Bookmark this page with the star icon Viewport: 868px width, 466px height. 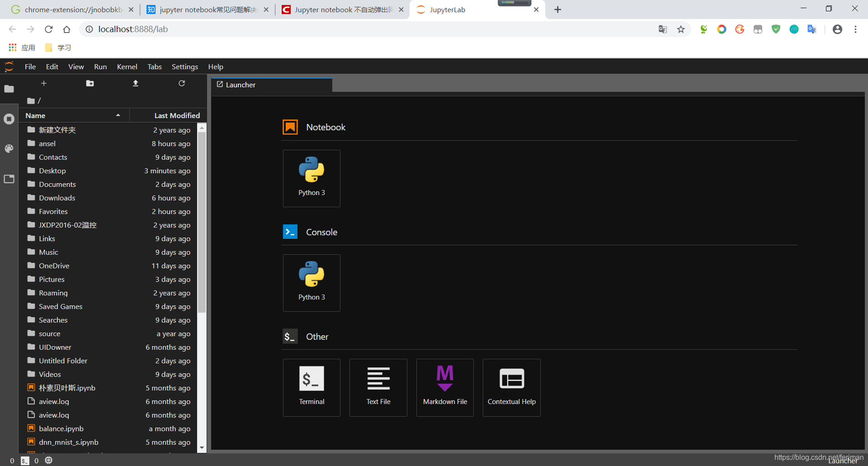(x=681, y=29)
